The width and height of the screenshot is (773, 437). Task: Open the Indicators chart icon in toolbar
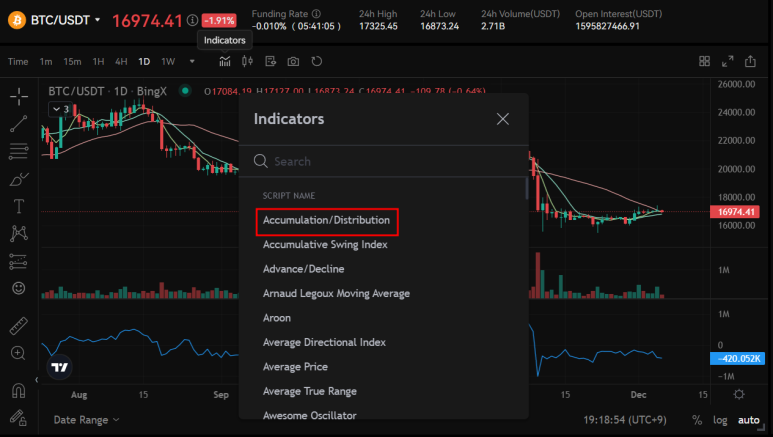pyautogui.click(x=225, y=61)
